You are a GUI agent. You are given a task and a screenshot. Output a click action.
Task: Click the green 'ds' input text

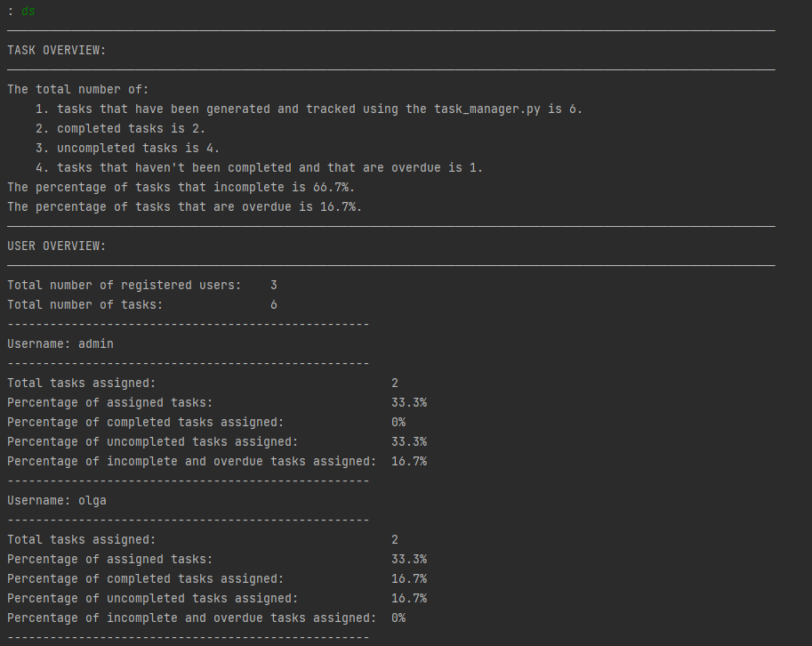(28, 12)
